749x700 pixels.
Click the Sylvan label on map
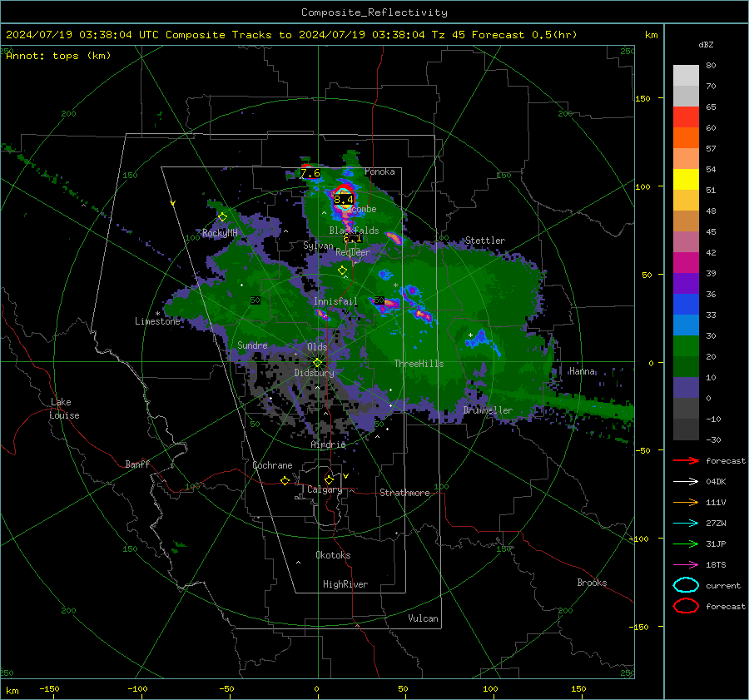318,246
